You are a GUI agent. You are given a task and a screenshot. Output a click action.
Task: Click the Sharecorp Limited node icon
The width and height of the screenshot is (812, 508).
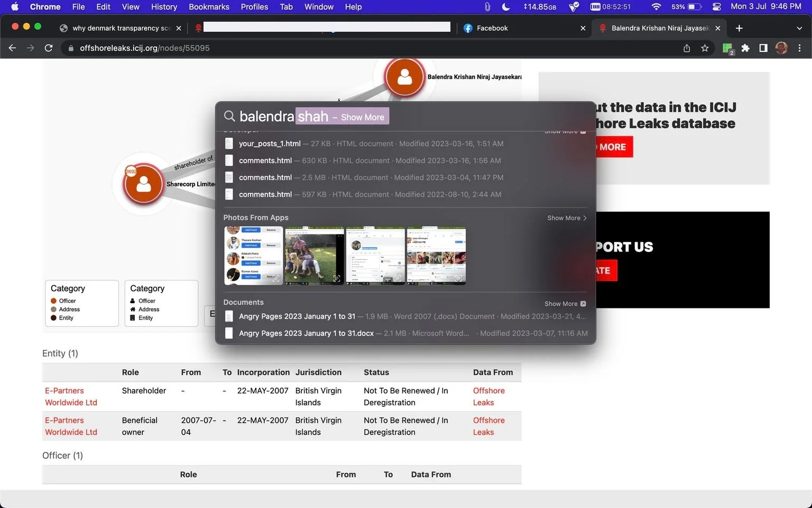143,184
